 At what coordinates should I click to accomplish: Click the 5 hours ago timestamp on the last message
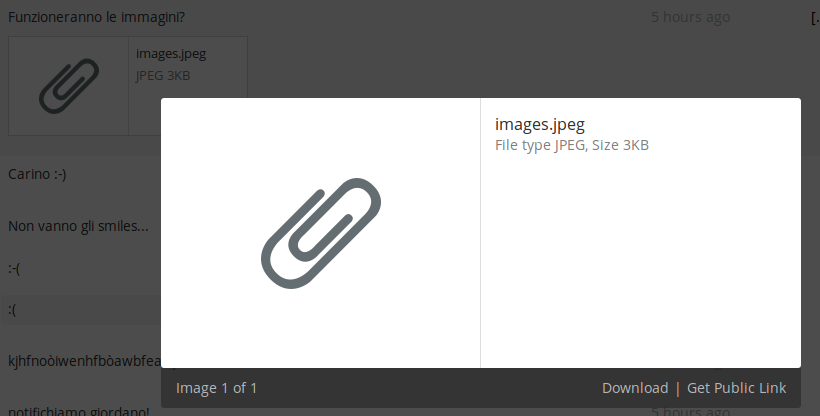(x=690, y=411)
